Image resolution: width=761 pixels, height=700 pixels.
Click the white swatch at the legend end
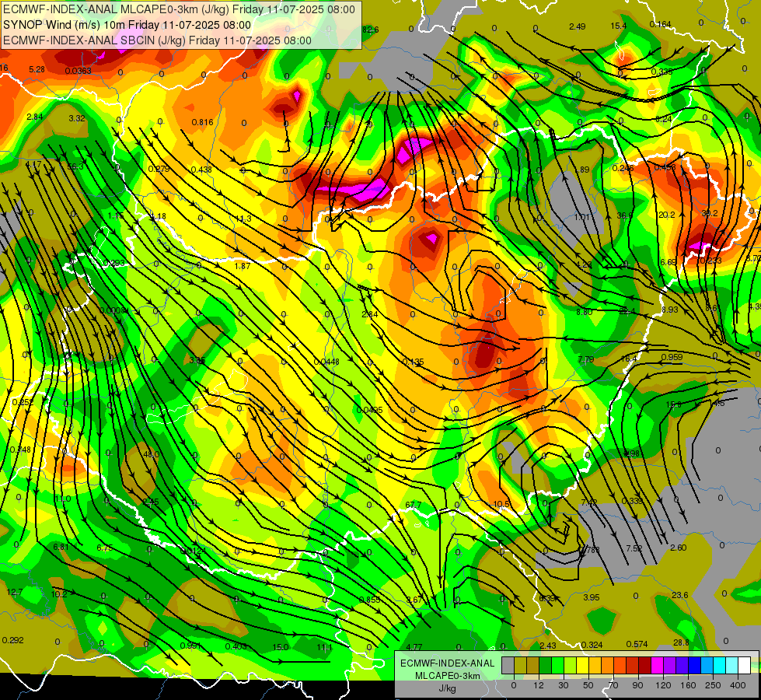point(745,666)
